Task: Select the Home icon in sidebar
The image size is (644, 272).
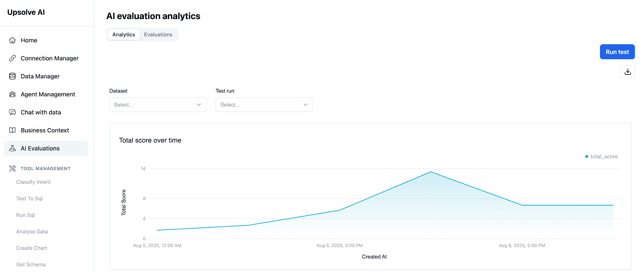Action: tap(12, 40)
